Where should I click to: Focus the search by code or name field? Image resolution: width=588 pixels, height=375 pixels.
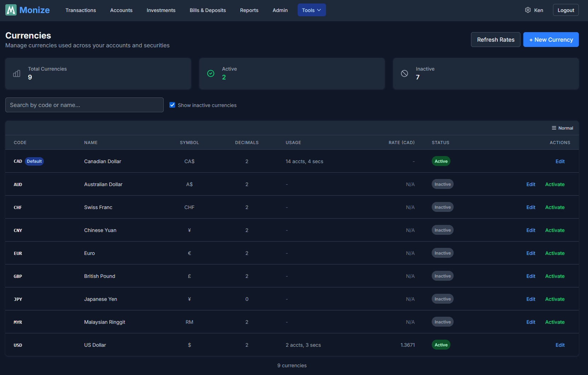point(85,105)
